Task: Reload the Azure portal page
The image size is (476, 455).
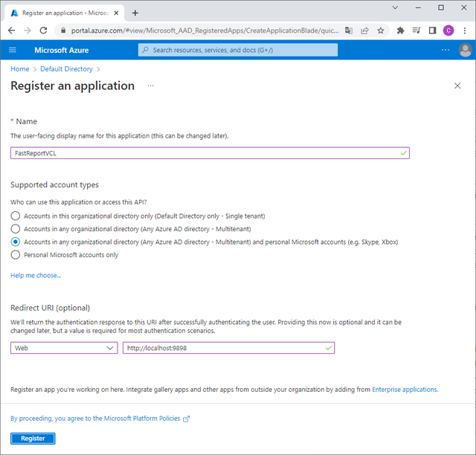Action: coord(43,30)
